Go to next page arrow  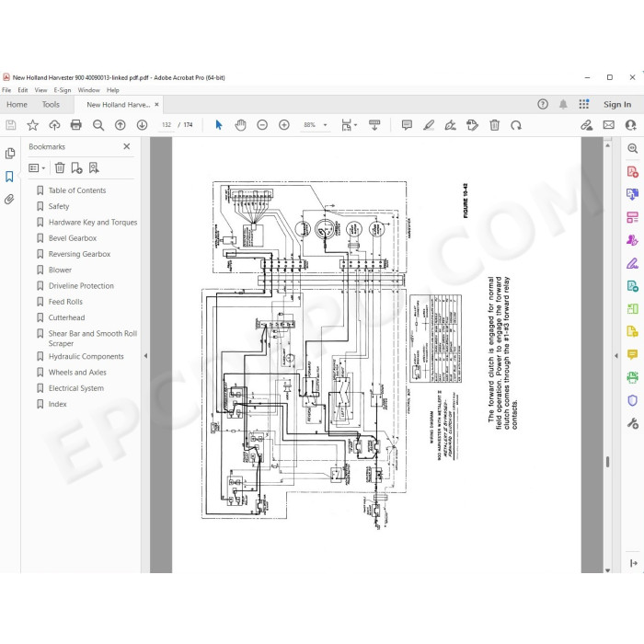[x=142, y=125]
